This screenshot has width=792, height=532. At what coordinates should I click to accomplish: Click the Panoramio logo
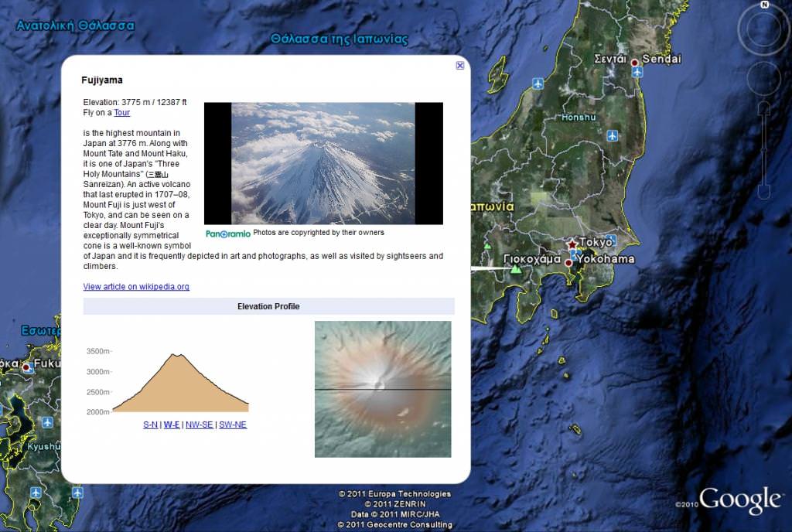point(227,233)
